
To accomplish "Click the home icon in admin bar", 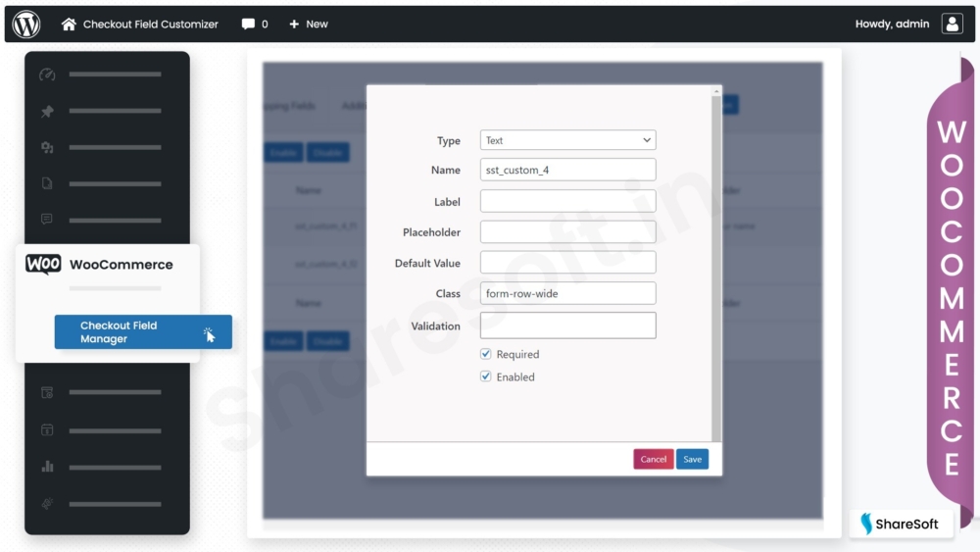I will pyautogui.click(x=69, y=24).
